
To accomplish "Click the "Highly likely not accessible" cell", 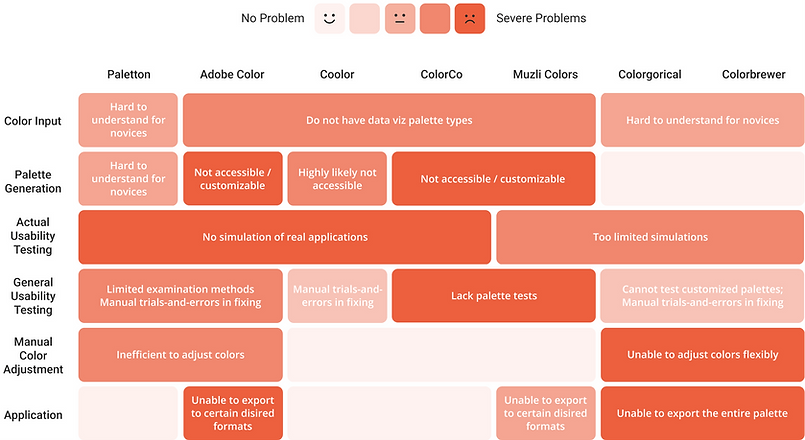I will (x=337, y=179).
